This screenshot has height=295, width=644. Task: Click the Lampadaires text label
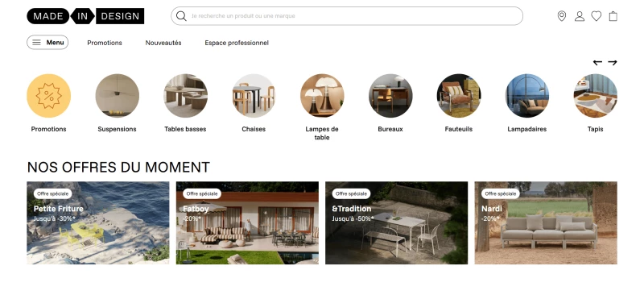click(527, 129)
